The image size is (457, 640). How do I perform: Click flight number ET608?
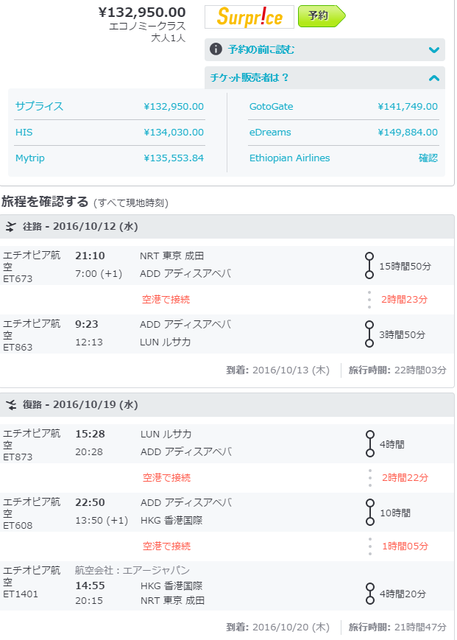(18, 526)
